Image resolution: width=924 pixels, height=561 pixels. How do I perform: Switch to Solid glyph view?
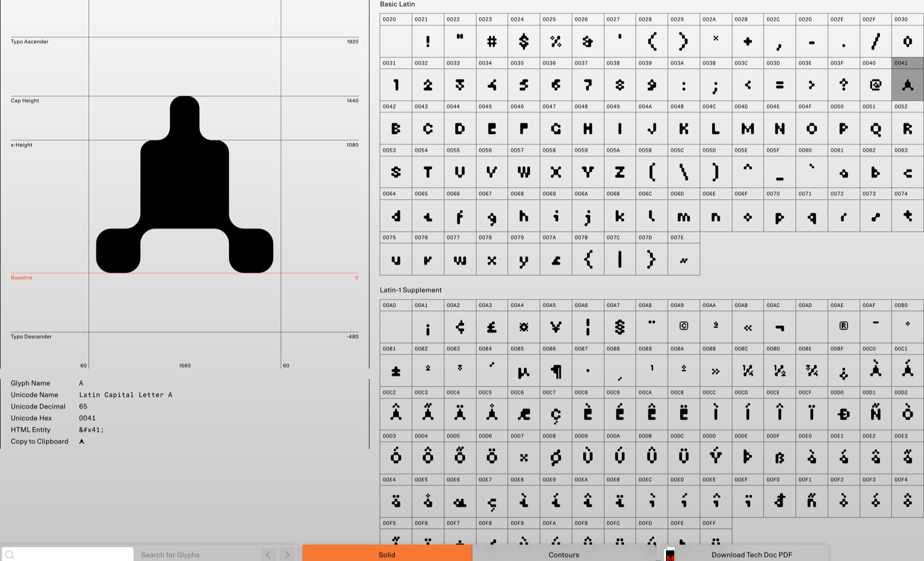pyautogui.click(x=387, y=554)
